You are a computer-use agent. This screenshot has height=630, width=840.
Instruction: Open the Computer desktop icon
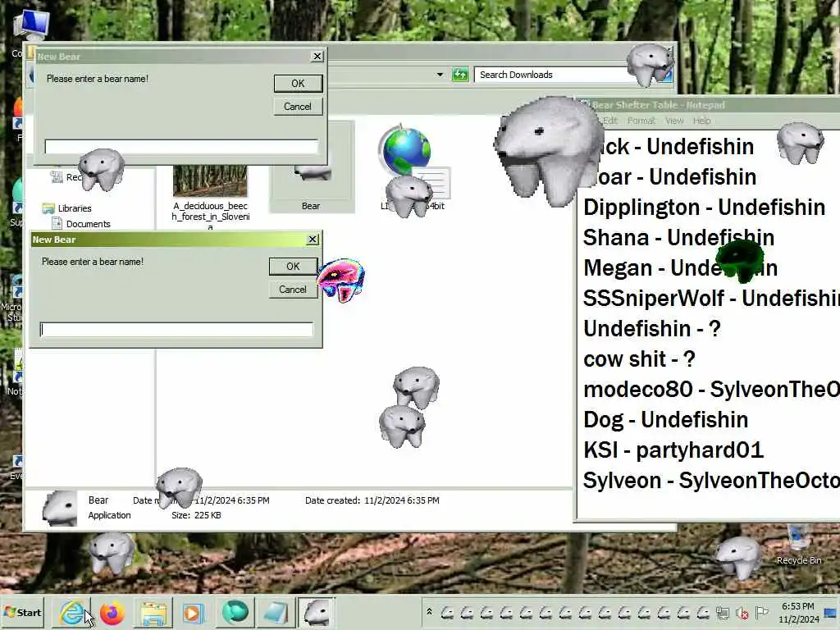(31, 32)
